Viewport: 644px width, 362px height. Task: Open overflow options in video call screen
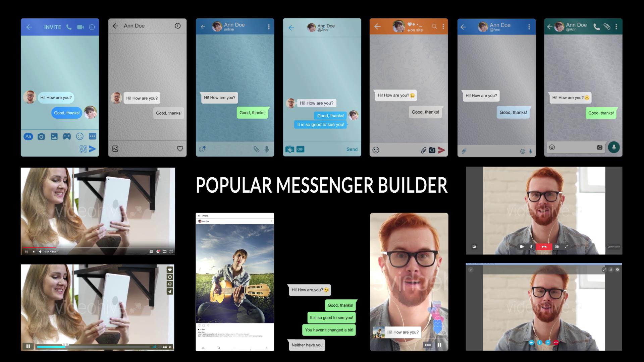coord(427,344)
